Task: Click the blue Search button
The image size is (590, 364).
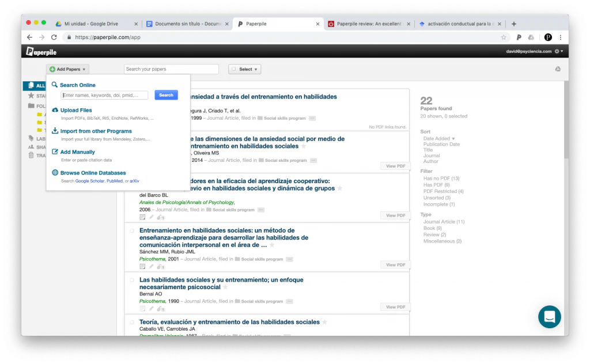Action: [x=166, y=95]
